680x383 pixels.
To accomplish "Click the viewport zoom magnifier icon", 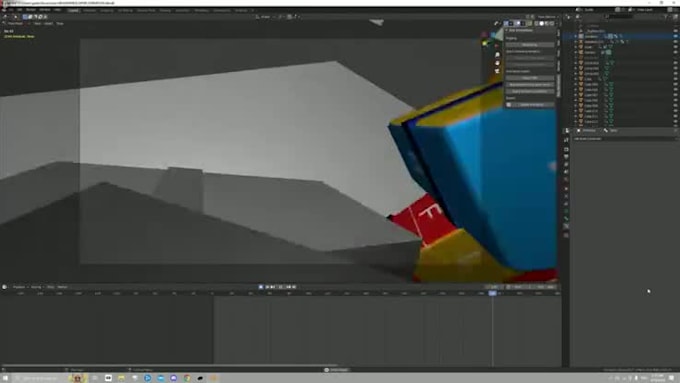I will tap(497, 55).
